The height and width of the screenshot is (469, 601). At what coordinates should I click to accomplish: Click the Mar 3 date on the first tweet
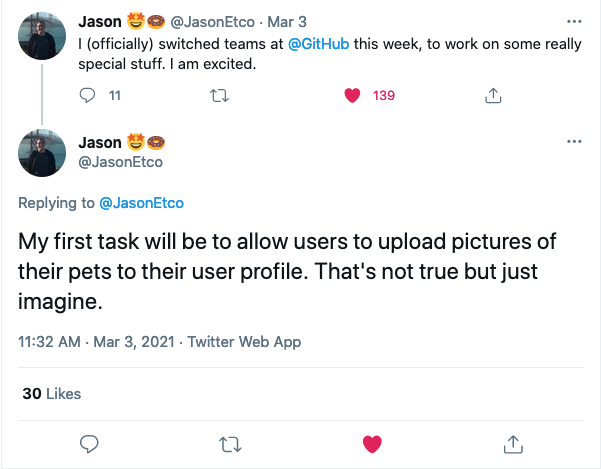coord(287,22)
